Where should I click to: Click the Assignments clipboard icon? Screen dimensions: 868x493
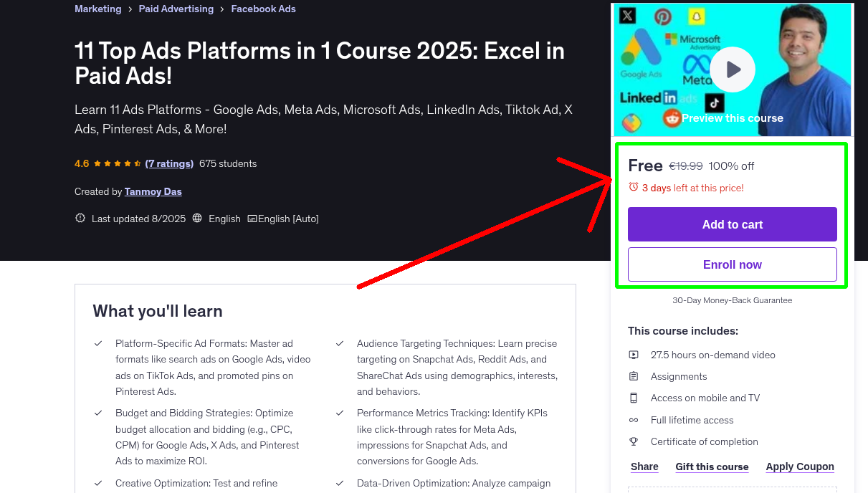pos(634,376)
